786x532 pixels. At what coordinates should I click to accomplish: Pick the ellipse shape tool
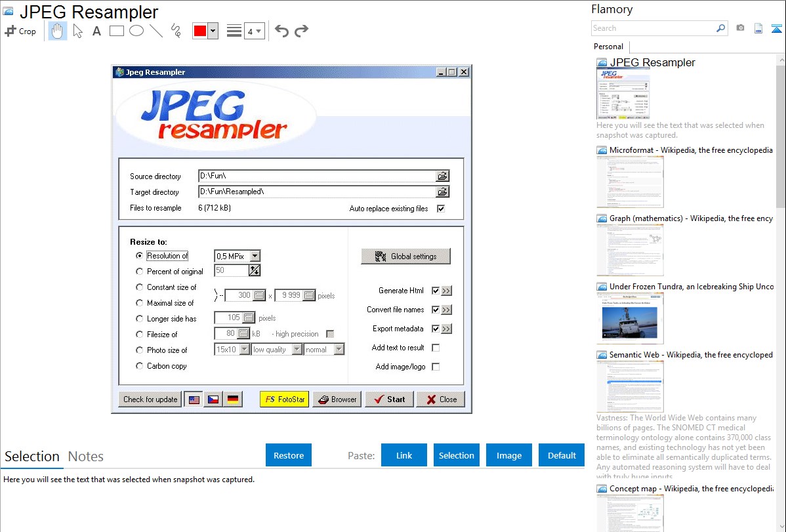pos(136,31)
